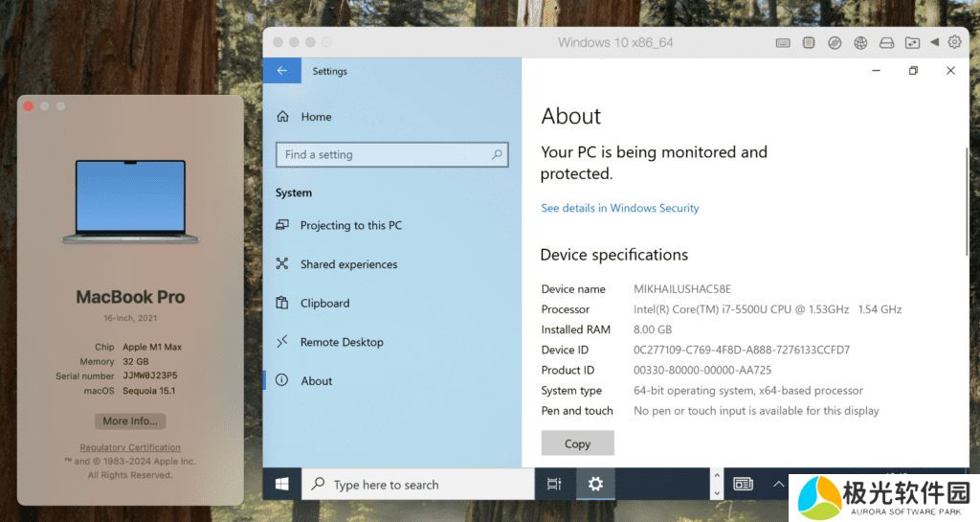Open the VM keyboard icon in toolbar
Screen dimensions: 980x522
click(x=783, y=43)
